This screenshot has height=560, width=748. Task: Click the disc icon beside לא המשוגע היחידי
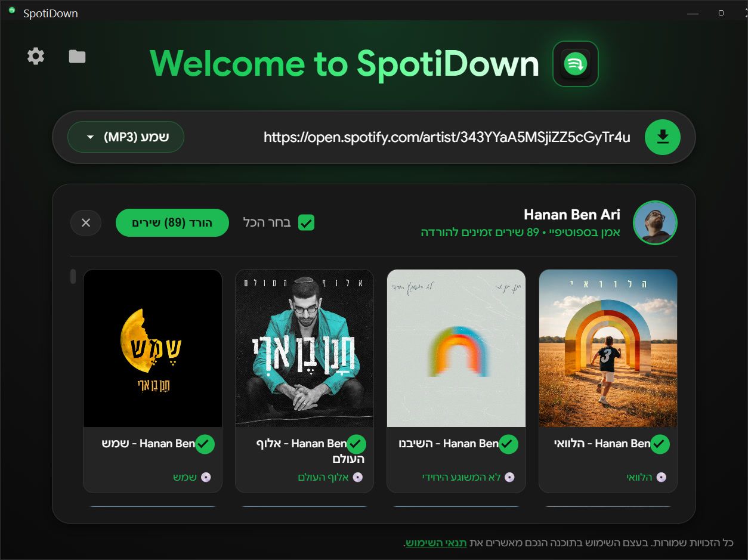point(509,477)
